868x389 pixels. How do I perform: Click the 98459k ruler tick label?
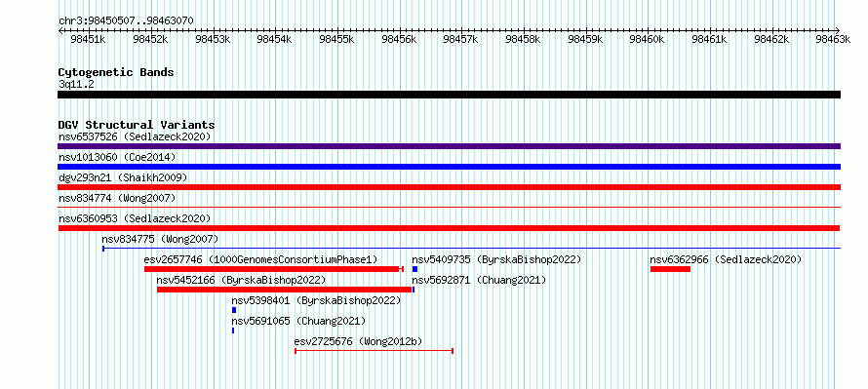586,39
